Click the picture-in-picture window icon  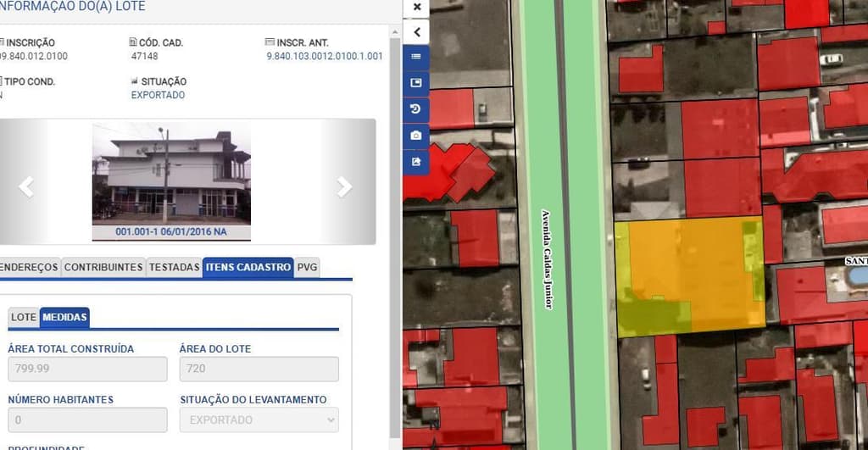[x=415, y=82]
